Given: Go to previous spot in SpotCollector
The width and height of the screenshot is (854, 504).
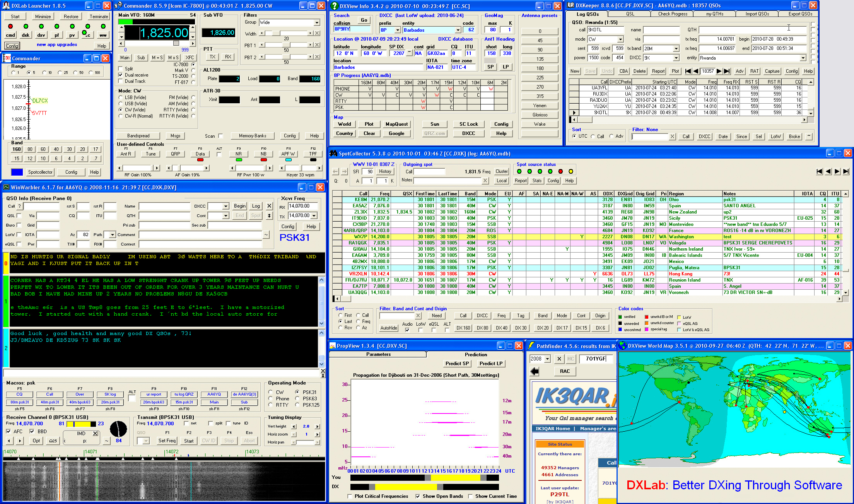Looking at the screenshot, I should 828,171.
